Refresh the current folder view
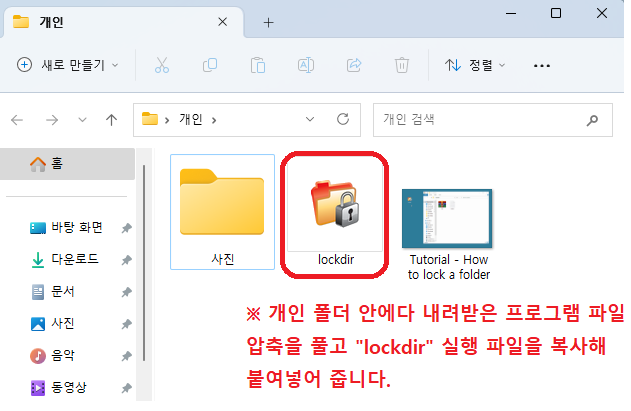 (x=343, y=119)
